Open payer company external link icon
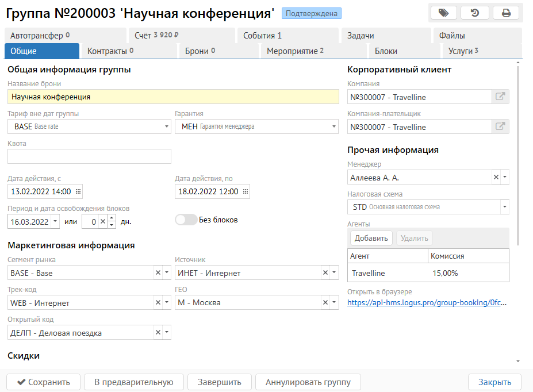 pyautogui.click(x=500, y=126)
